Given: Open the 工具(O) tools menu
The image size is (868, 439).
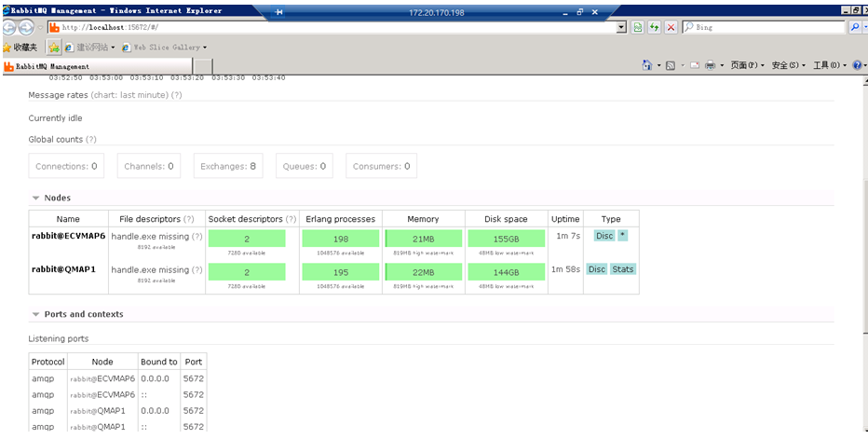Looking at the screenshot, I should 830,65.
